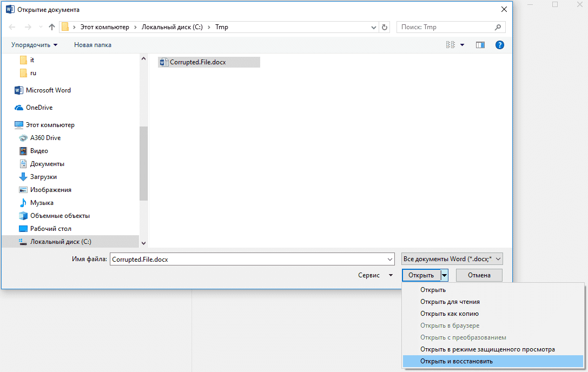This screenshot has height=372, width=588.
Task: Choose 'Открыть как копию' menu item
Action: [x=493, y=314]
